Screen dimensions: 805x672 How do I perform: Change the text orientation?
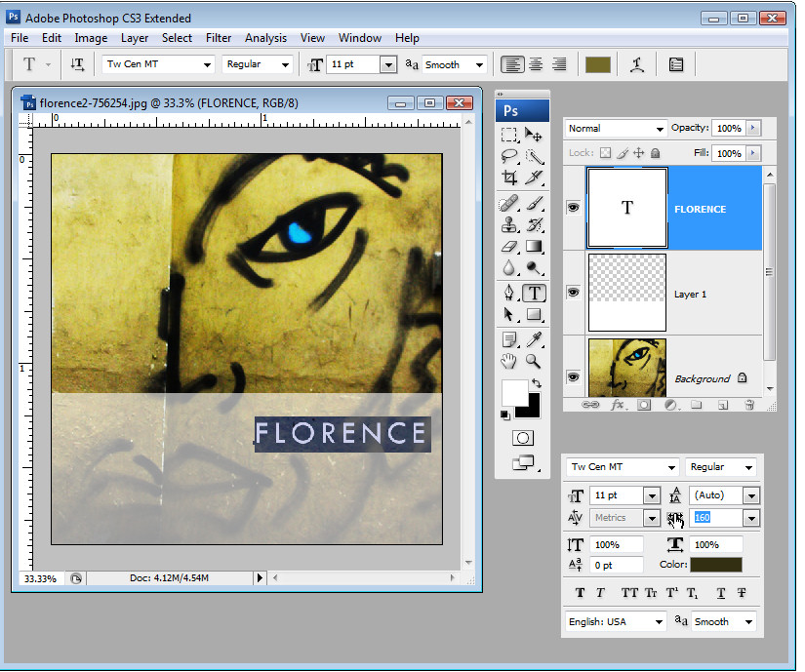point(77,64)
